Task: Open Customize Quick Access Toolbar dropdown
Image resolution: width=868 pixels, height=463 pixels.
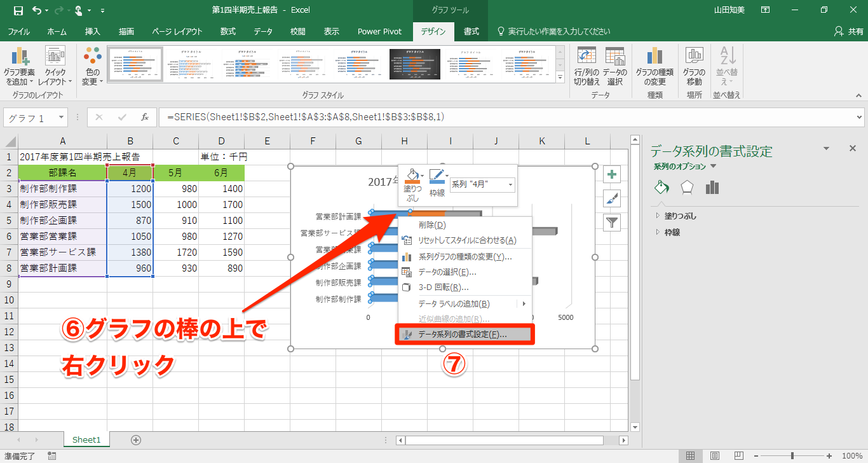Action: (x=103, y=11)
